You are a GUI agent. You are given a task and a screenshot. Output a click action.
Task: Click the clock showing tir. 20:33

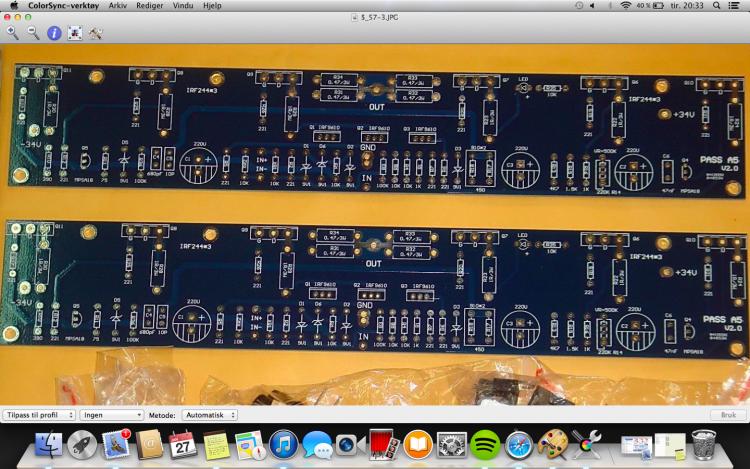tap(686, 6)
